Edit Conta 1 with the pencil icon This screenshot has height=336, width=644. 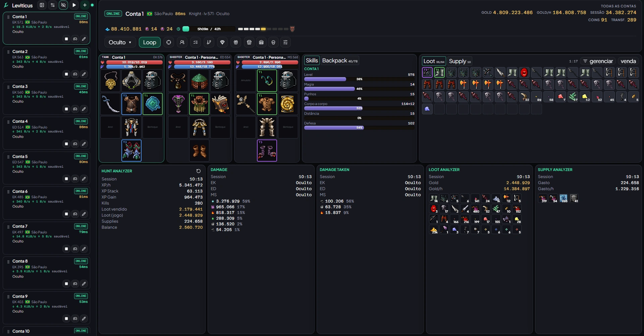click(x=84, y=39)
